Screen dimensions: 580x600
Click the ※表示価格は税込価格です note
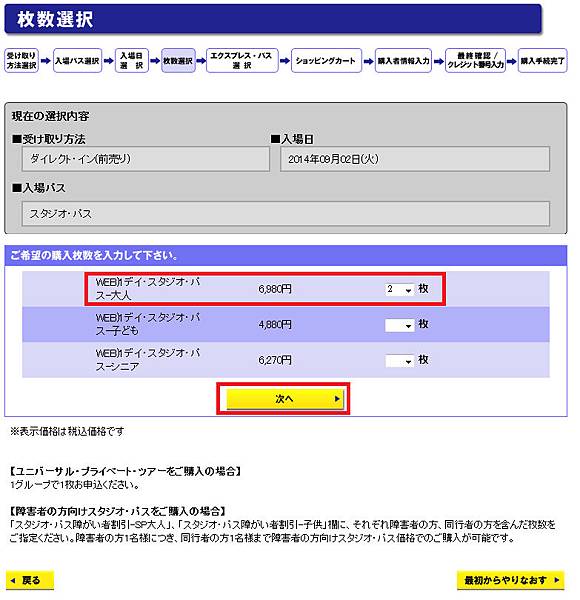pyautogui.click(x=67, y=432)
